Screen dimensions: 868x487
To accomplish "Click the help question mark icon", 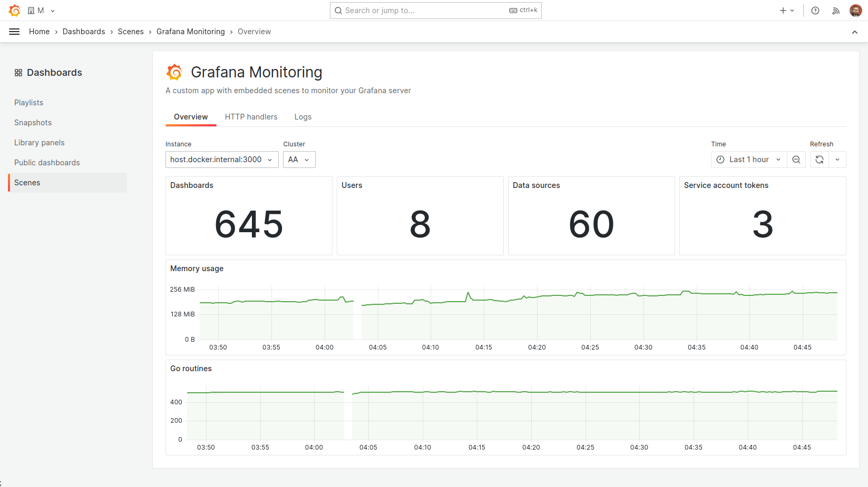I will click(x=815, y=10).
